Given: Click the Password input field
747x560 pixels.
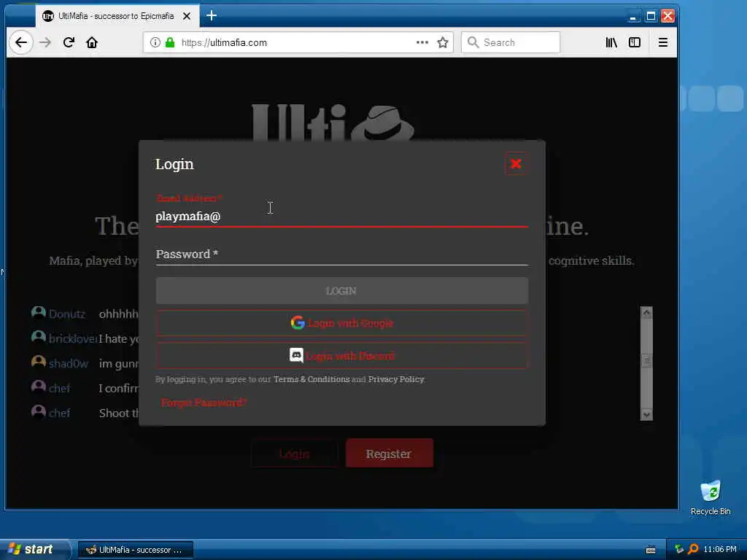Looking at the screenshot, I should click(x=341, y=254).
